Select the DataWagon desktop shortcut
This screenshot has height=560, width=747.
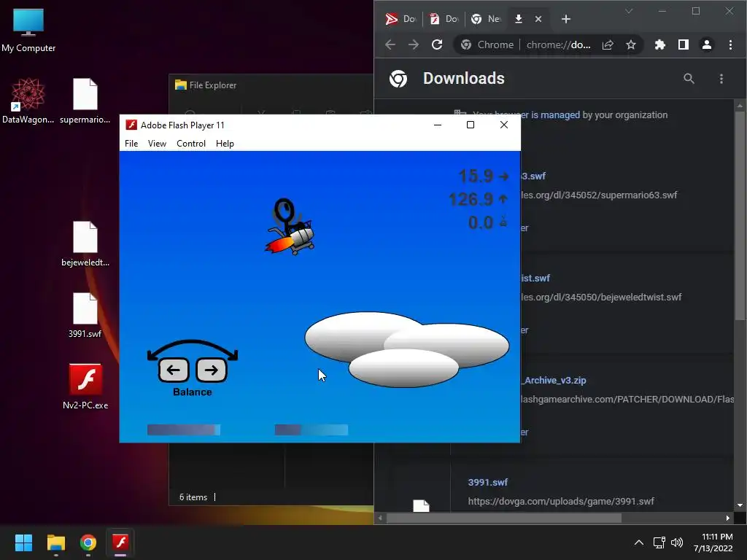[x=28, y=101]
